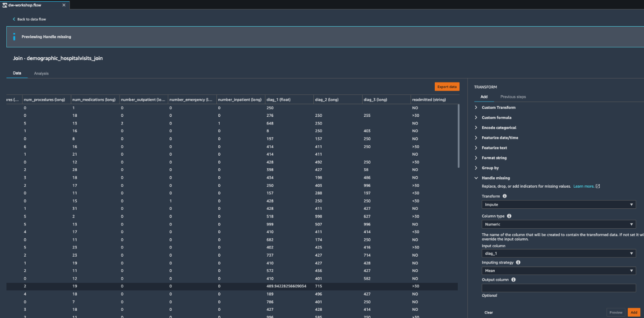Screen dimensions: 644x318
Task: Click the num_medications cell showing 31
Action: click(74, 209)
